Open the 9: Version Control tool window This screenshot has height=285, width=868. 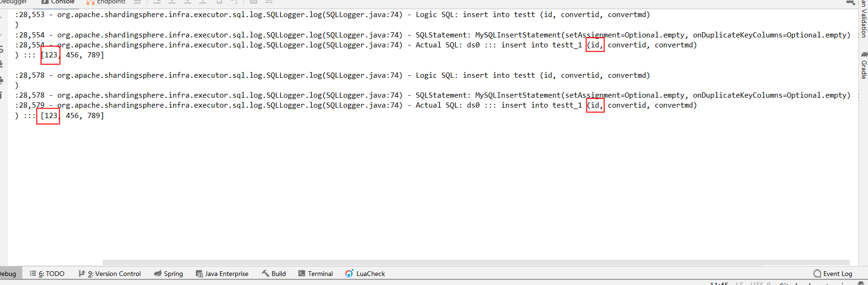point(110,274)
